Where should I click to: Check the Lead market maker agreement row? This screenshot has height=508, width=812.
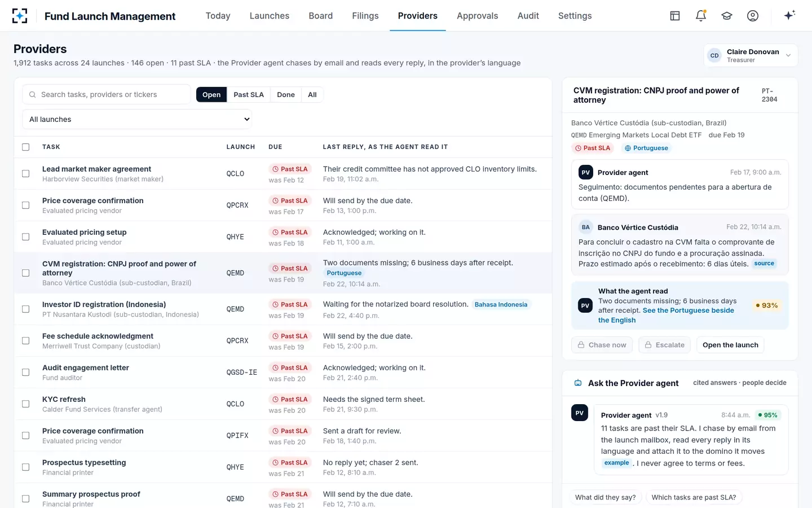(x=26, y=174)
